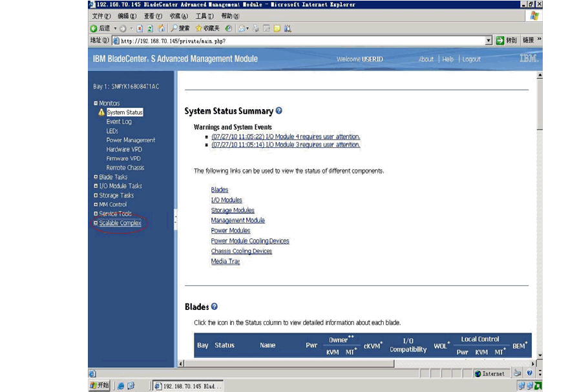Stop page loading with red X icon
The width and height of the screenshot is (577, 392).
140,28
